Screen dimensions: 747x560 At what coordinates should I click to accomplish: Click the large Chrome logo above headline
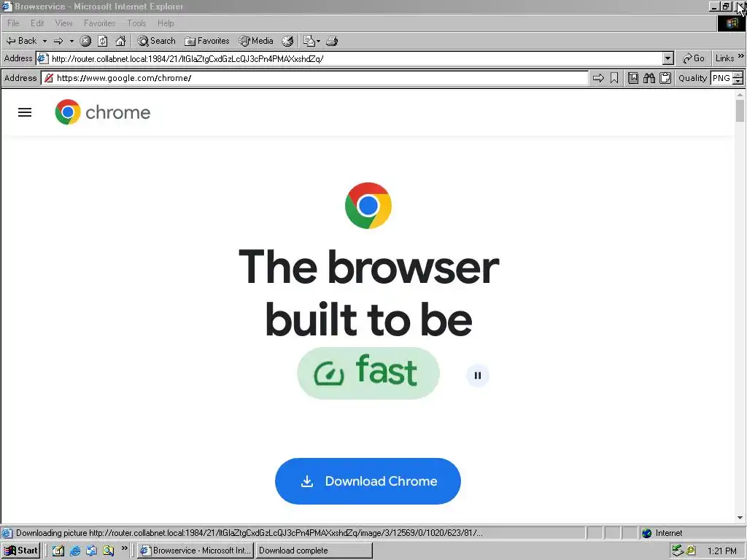coord(368,206)
